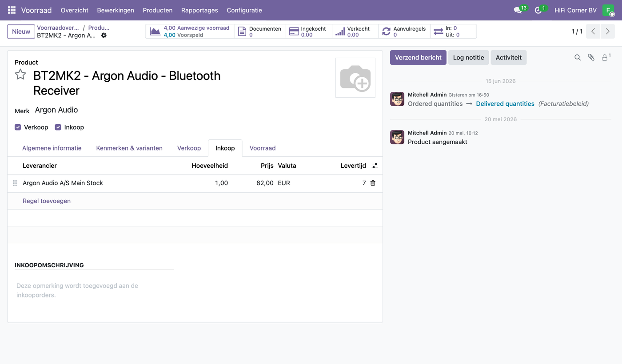Open the gear actions menu next to breadcrumb

click(x=104, y=36)
